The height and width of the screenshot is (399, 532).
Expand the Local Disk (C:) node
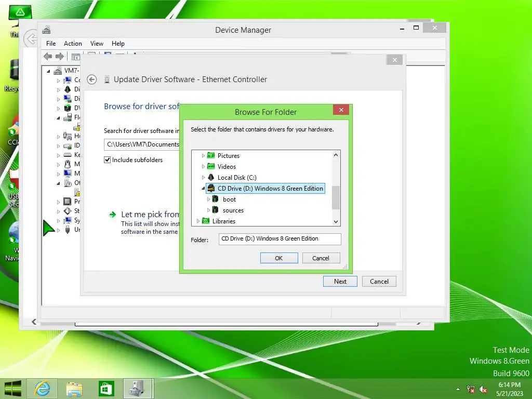click(203, 178)
